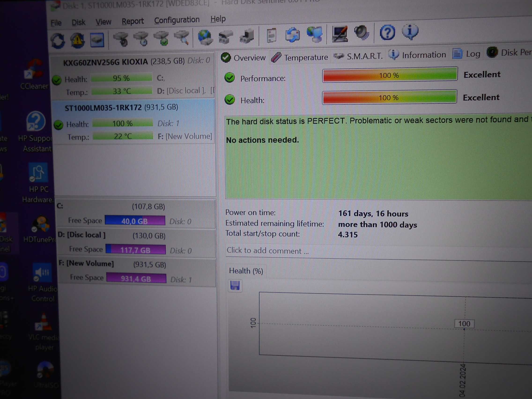Click the 40,0 GB free space bar
Screen dimensions: 532x399
tap(135, 221)
